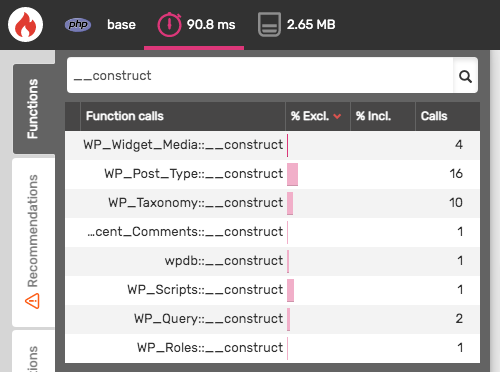Sort by % Incl. column

tap(383, 116)
